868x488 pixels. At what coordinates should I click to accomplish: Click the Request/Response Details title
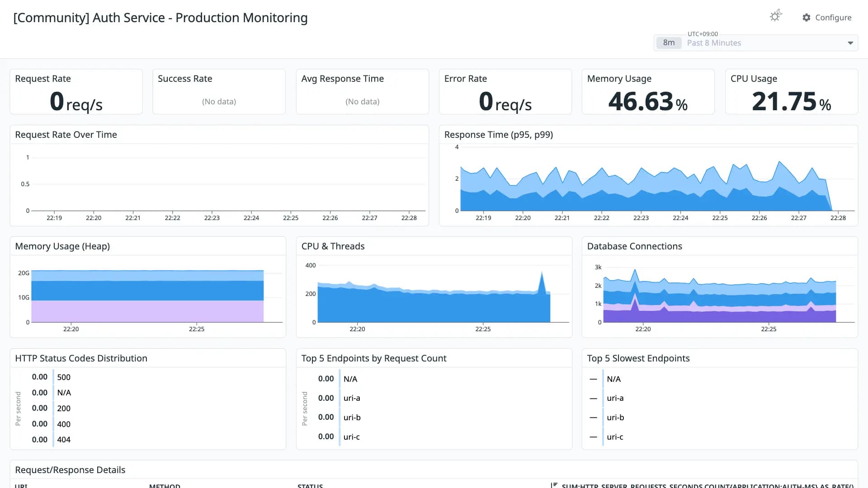pos(70,470)
